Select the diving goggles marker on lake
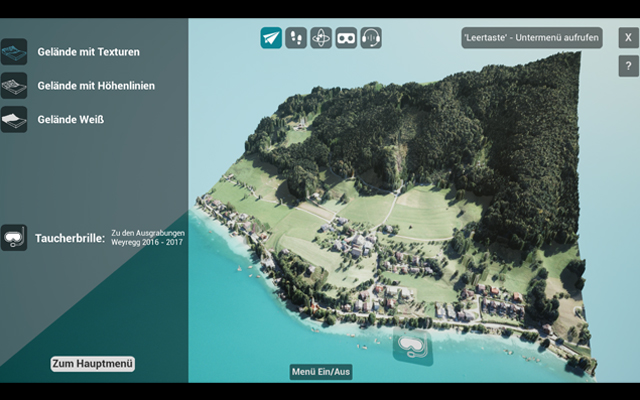 [x=413, y=347]
